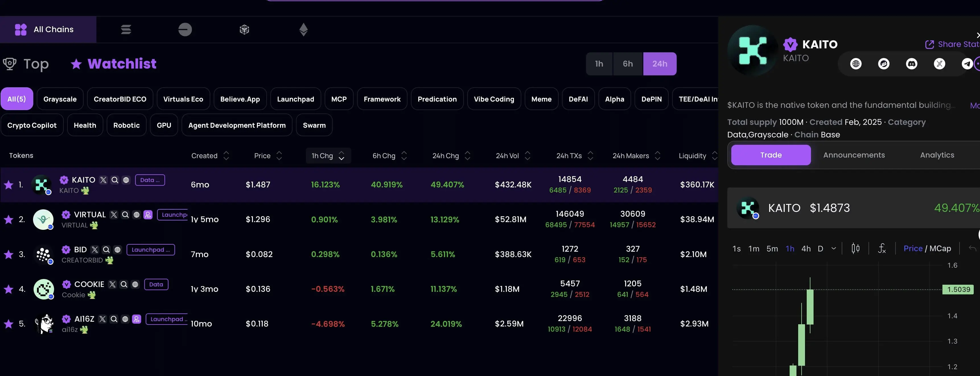Select the Solana chain icon tab
This screenshot has height=376, width=980.
(x=126, y=29)
